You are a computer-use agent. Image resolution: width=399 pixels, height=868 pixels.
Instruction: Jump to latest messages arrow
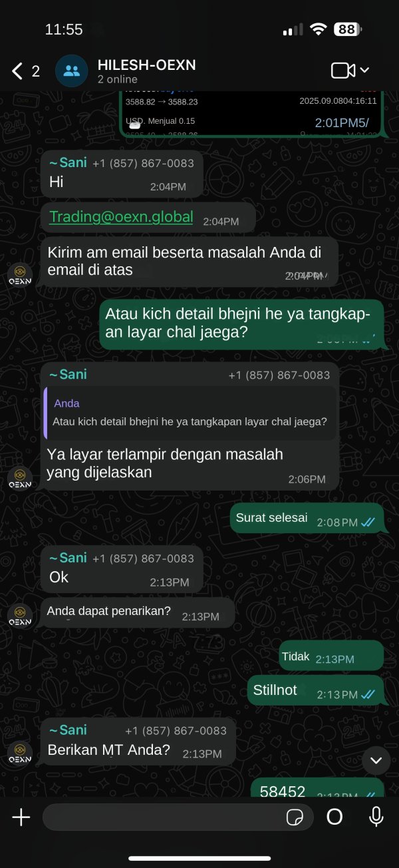click(376, 760)
